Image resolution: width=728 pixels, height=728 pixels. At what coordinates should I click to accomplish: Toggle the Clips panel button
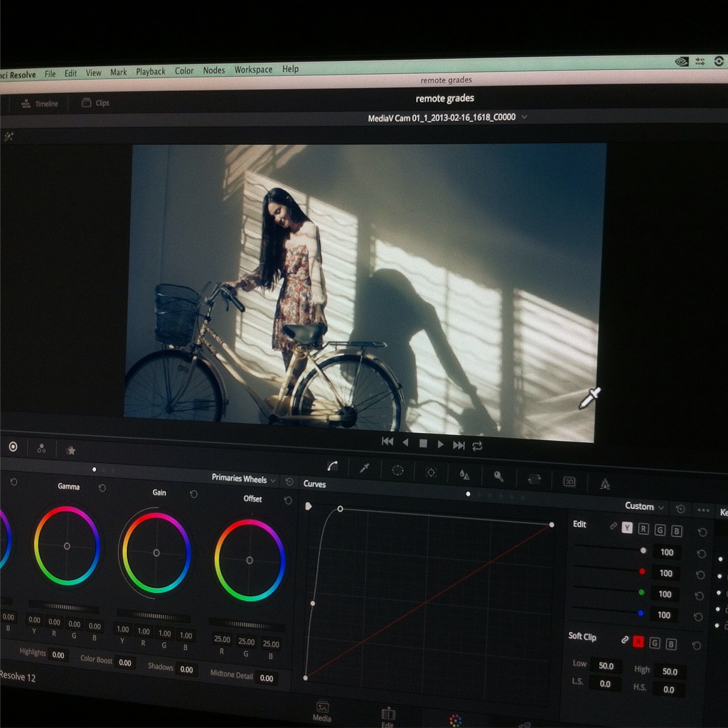(96, 102)
